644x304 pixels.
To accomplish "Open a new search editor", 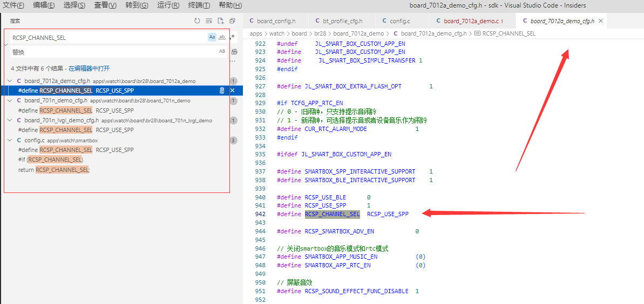I will pyautogui.click(x=221, y=20).
